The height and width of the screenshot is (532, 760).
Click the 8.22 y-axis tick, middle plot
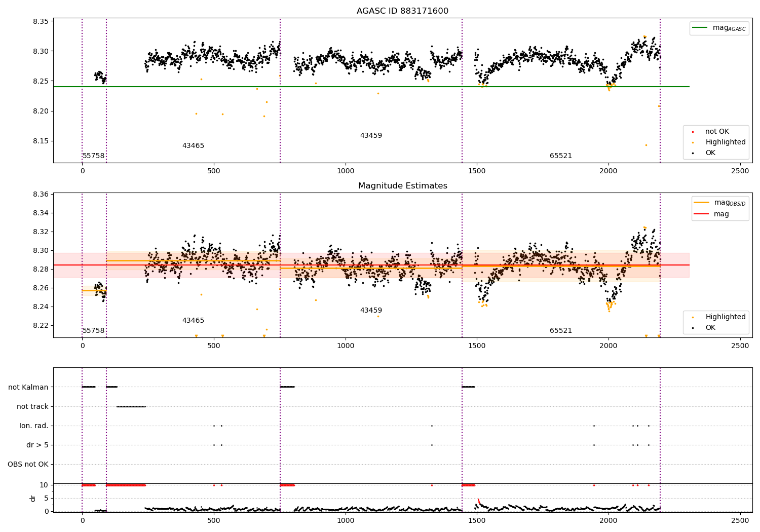(40, 326)
